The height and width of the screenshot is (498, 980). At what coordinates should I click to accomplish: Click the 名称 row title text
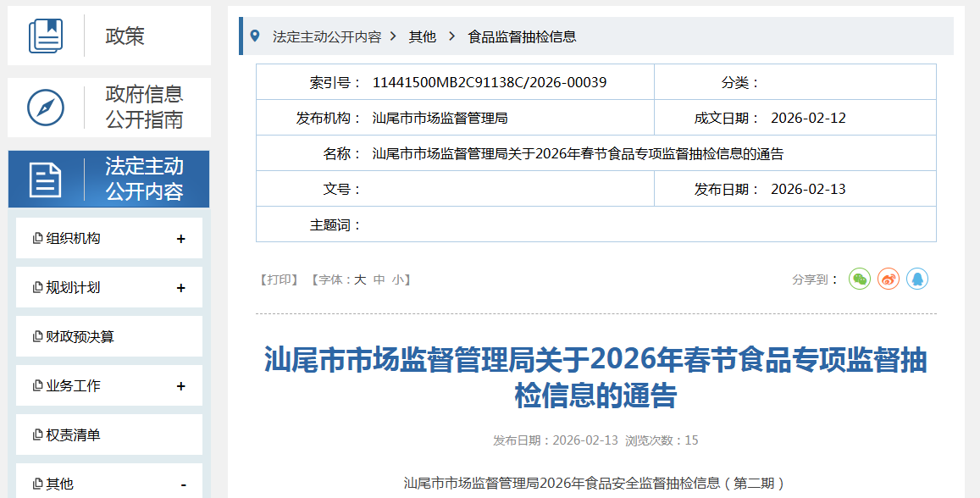[579, 153]
